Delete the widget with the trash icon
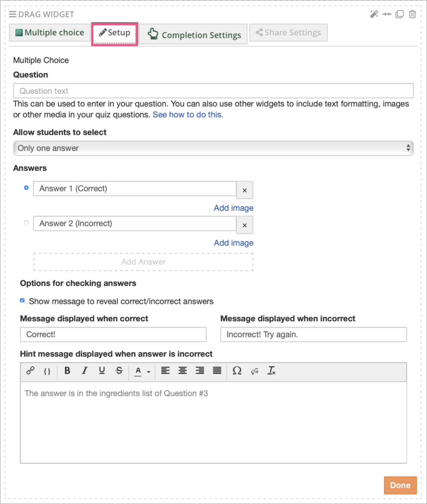427x504 pixels. tap(412, 14)
